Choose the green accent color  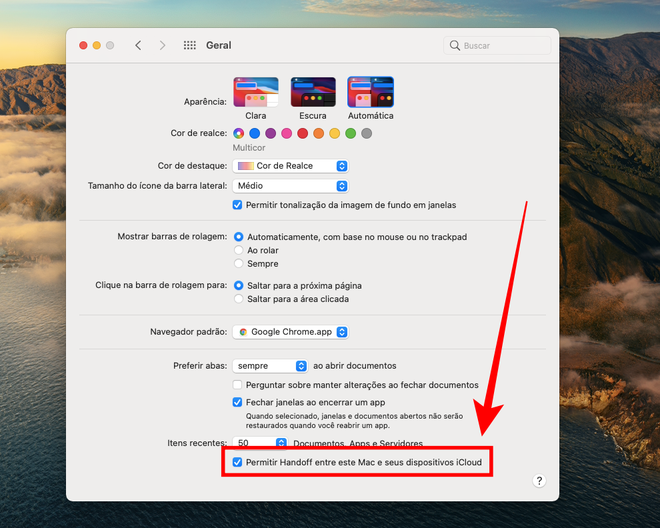point(351,133)
